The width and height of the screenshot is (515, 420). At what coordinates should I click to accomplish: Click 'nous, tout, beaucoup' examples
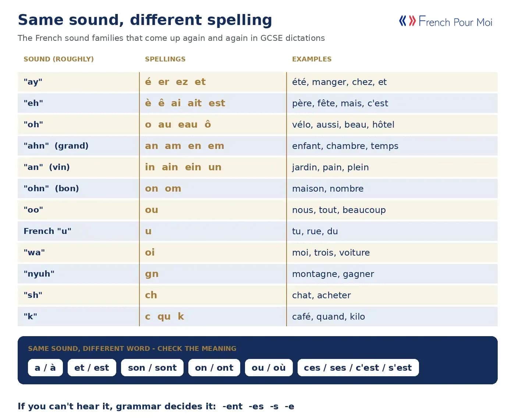(x=339, y=210)
